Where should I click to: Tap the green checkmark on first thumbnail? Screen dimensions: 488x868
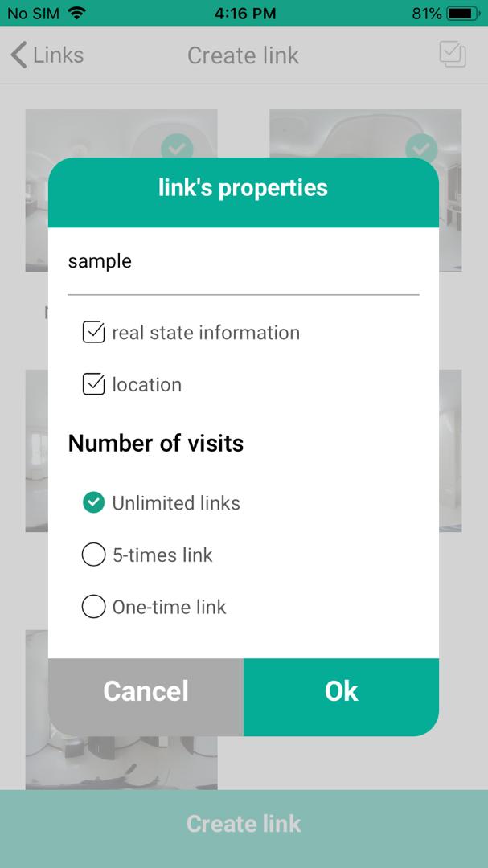tap(177, 149)
